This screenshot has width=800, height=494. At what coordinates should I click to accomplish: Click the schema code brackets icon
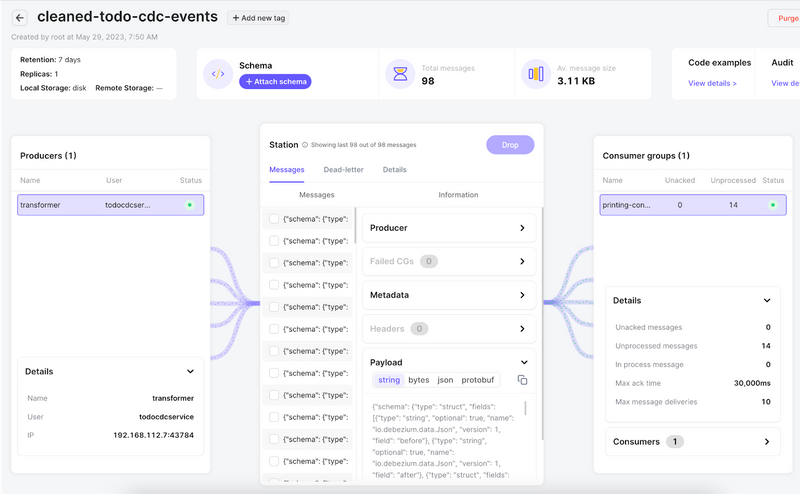pos(218,74)
